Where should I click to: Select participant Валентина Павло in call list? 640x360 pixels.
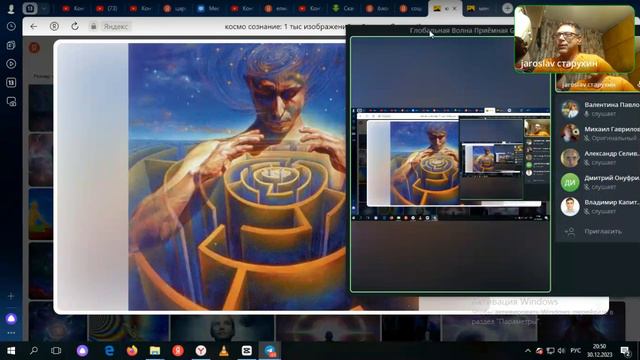[x=598, y=109]
